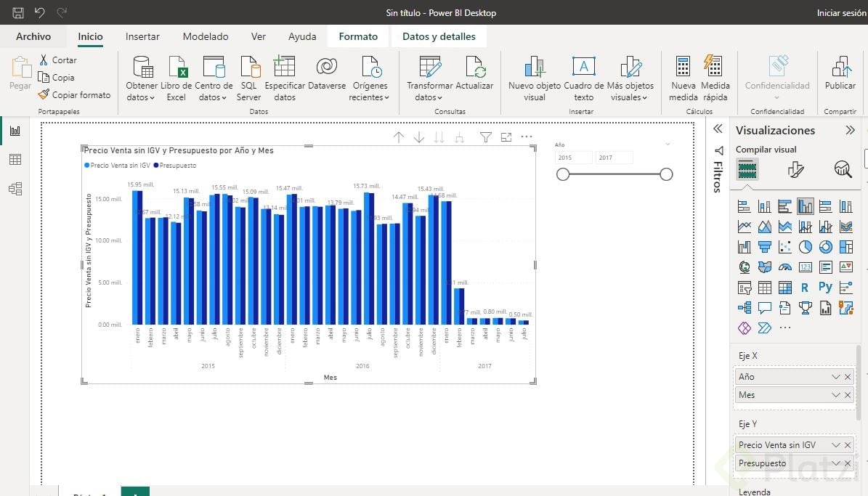868x496 pixels.
Task: Pick the Ribbon chart visualization
Action: 846,227
